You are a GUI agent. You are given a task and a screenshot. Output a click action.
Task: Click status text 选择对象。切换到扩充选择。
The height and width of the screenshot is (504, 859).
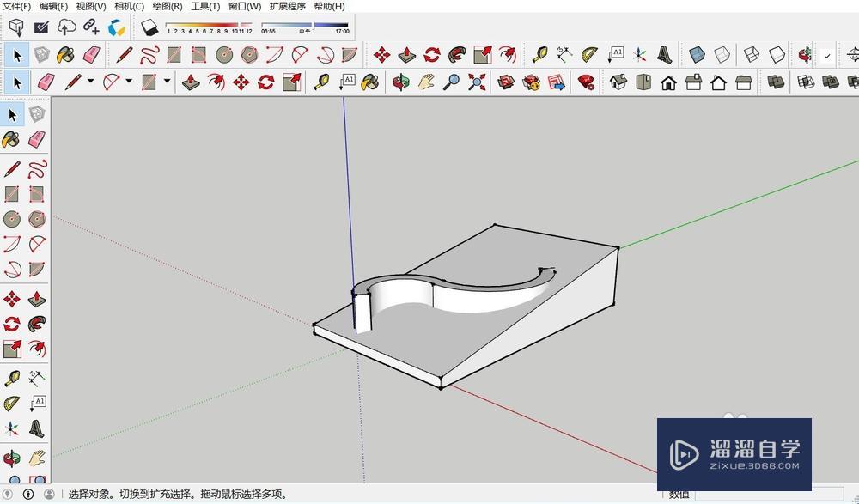pyautogui.click(x=131, y=495)
